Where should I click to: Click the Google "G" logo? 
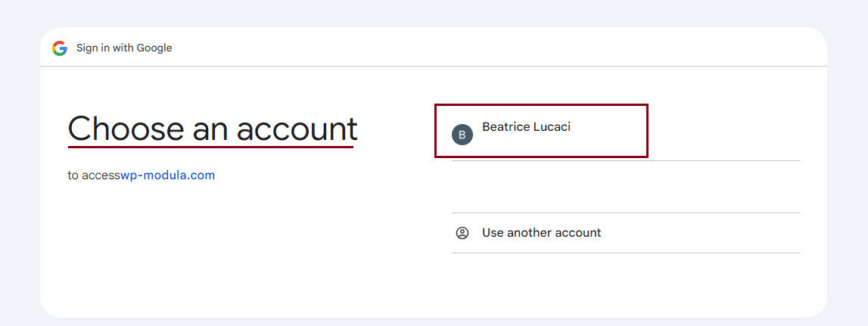point(60,48)
